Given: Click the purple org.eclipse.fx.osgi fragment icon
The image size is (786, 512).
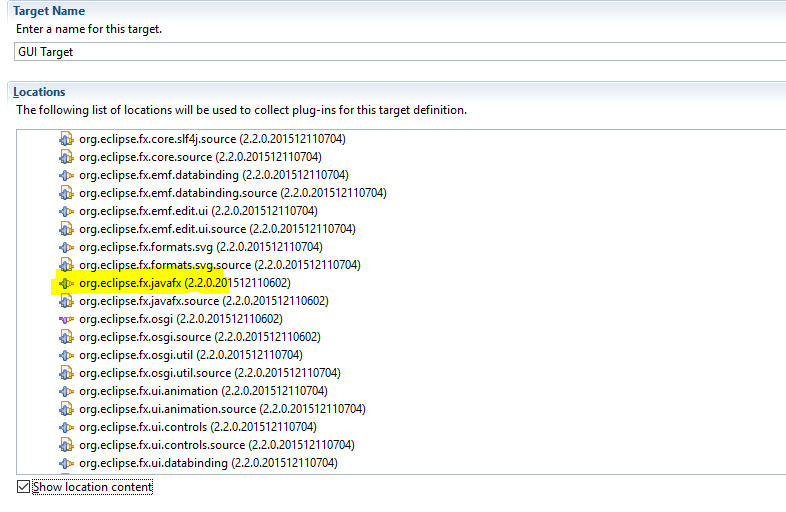Looking at the screenshot, I should (66, 319).
